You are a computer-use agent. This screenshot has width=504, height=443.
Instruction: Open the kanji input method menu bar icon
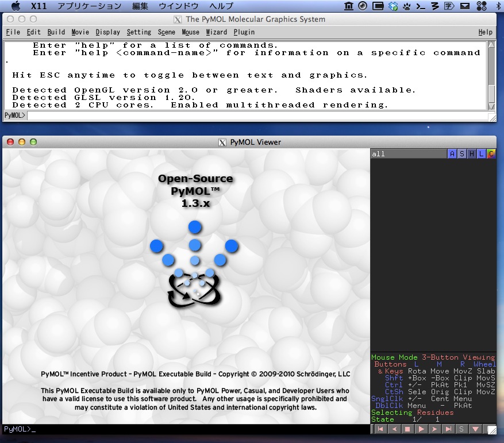click(449, 6)
